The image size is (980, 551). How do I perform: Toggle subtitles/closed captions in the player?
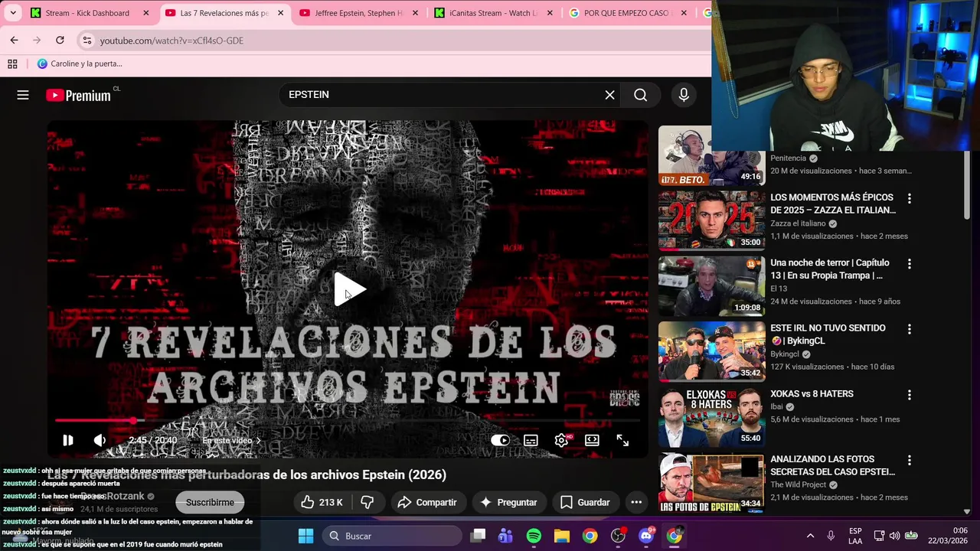(x=531, y=440)
